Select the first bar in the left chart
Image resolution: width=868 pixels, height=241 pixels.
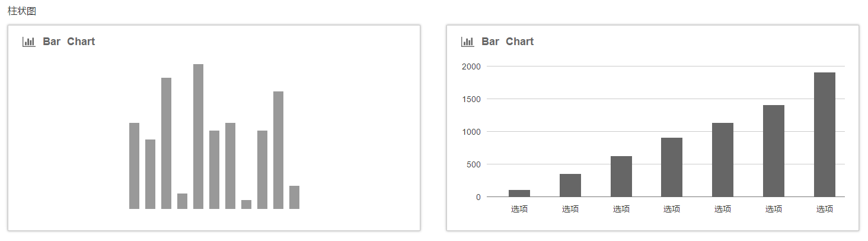(134, 166)
